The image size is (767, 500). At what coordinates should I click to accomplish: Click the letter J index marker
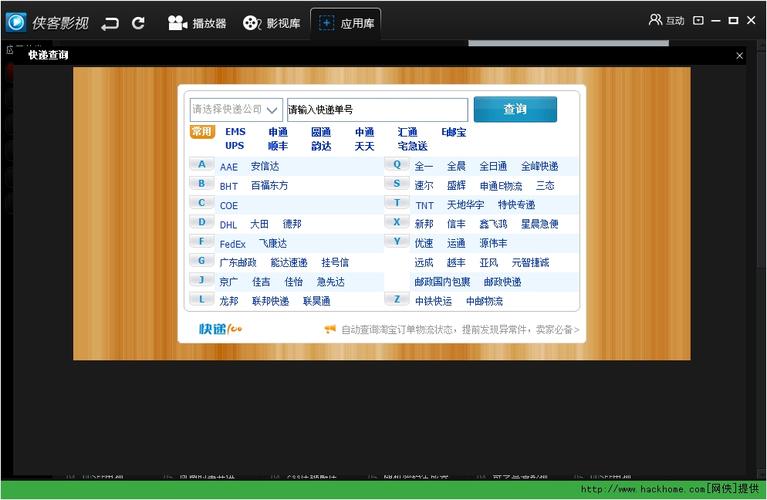tap(202, 280)
